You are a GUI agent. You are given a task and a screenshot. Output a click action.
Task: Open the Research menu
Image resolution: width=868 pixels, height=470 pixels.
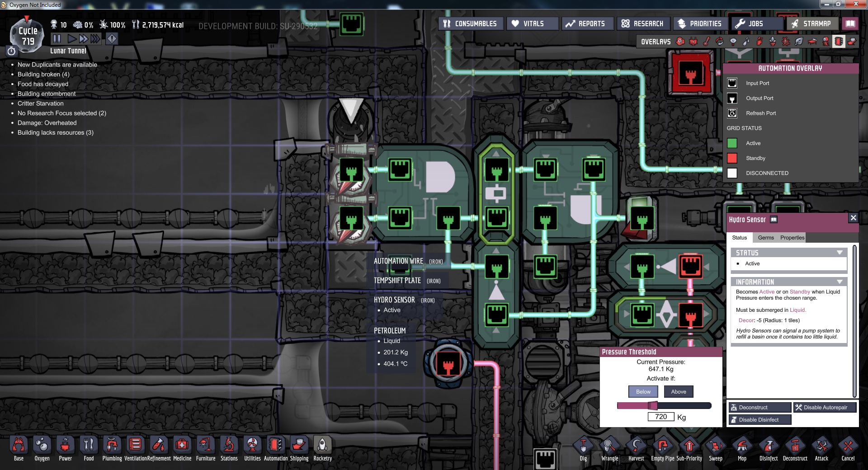pos(642,23)
